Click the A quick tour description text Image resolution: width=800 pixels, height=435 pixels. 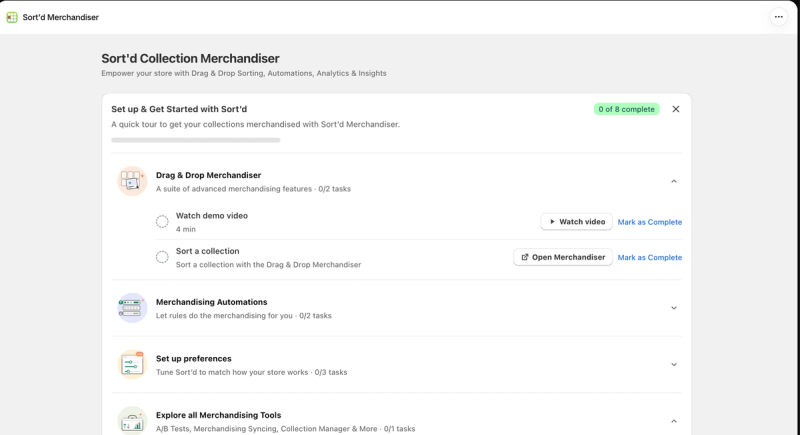[x=256, y=124]
